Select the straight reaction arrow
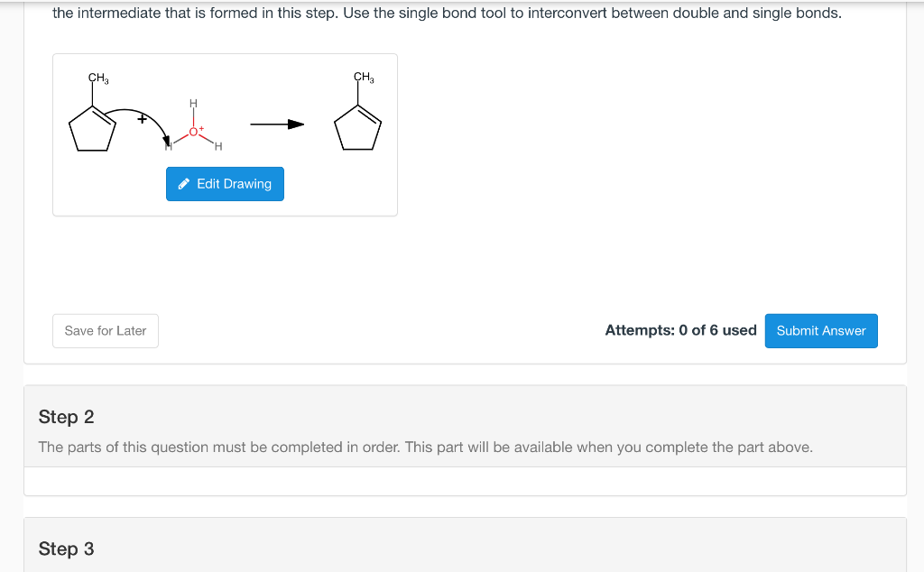The width and height of the screenshot is (924, 572). point(277,125)
